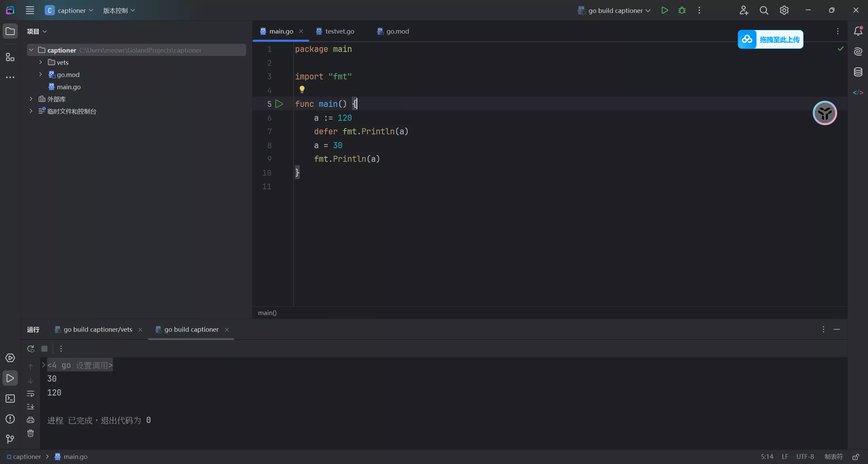Open the Terminal tool window
The height and width of the screenshot is (464, 868).
point(10,399)
